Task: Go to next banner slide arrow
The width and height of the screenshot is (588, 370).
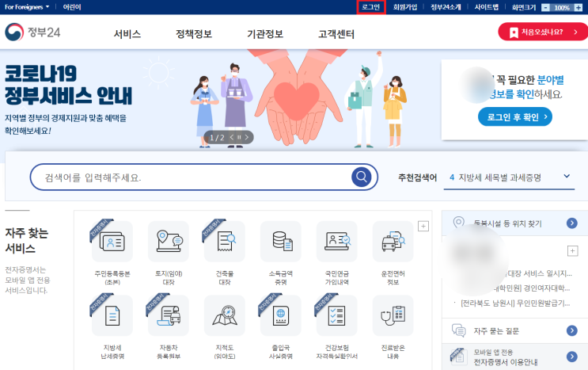Action: 246,137
